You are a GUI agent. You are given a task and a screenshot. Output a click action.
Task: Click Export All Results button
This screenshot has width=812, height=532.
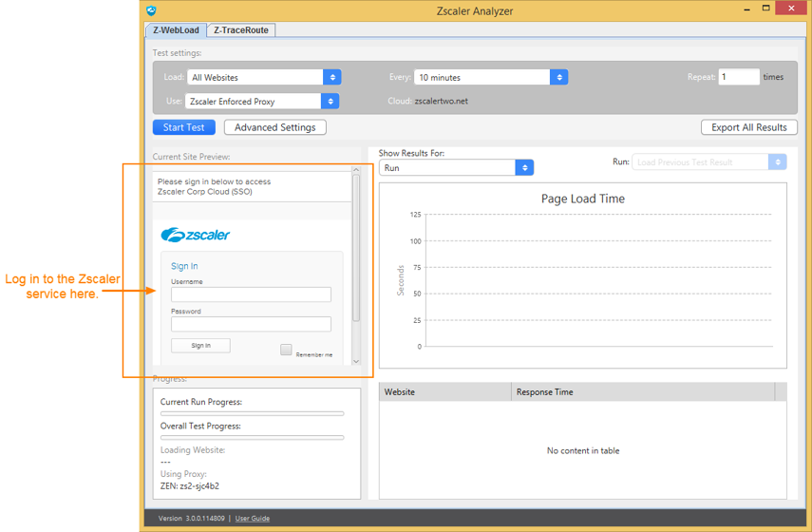[748, 127]
